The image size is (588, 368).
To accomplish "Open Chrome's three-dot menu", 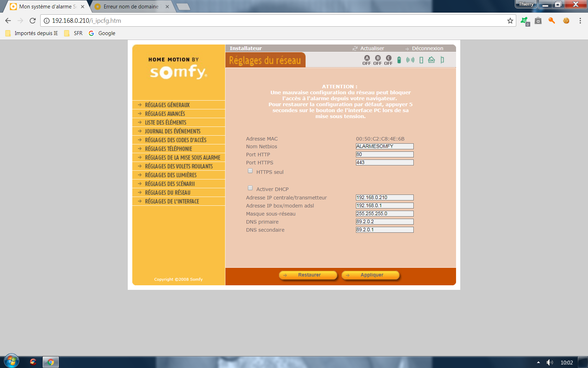I will click(580, 21).
